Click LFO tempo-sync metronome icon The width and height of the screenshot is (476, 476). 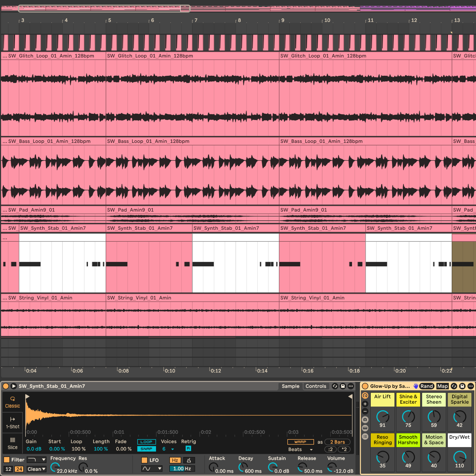(189, 460)
